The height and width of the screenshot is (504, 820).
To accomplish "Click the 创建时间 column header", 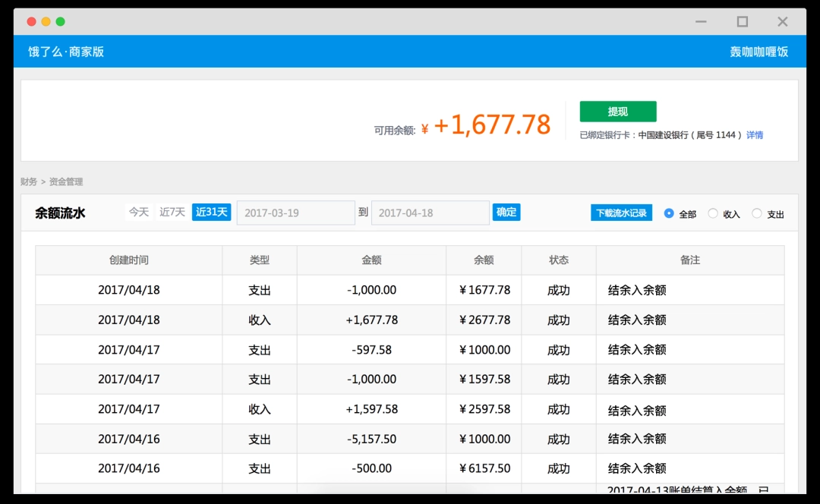I will pyautogui.click(x=128, y=260).
